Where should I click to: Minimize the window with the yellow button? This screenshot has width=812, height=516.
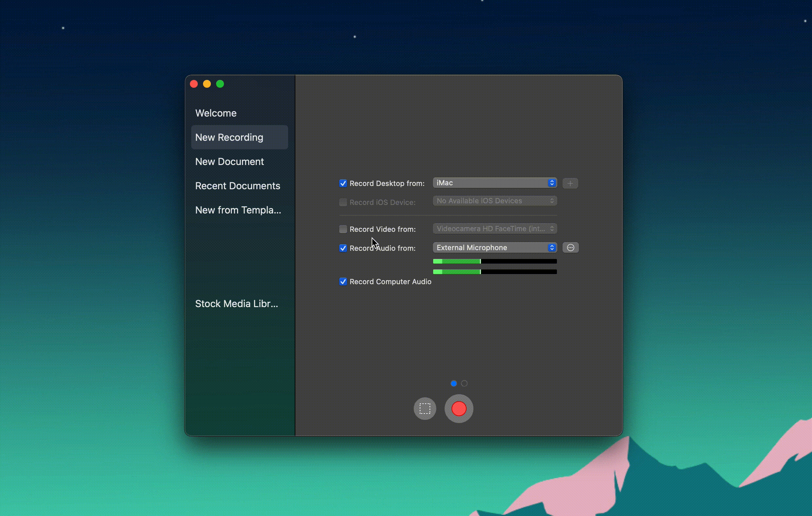[207, 84]
